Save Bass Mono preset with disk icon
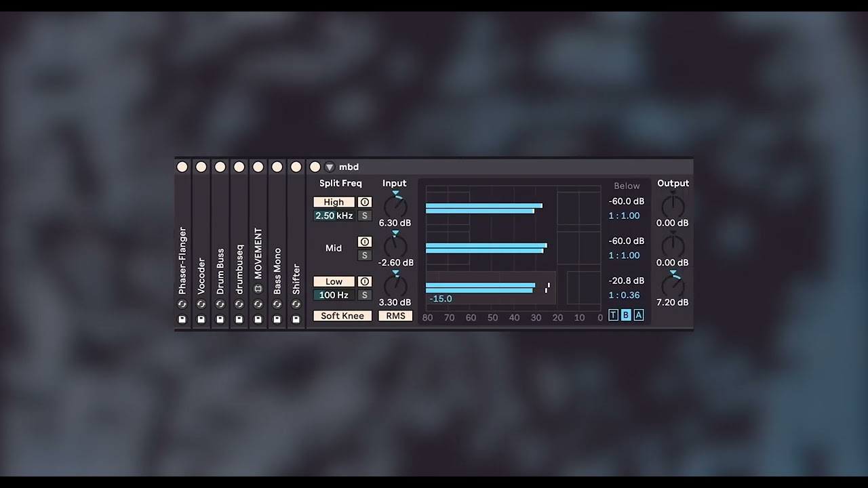 click(x=277, y=319)
